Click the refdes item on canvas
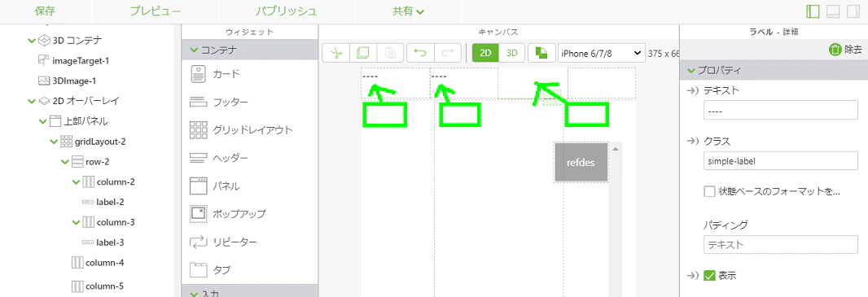 [x=581, y=163]
